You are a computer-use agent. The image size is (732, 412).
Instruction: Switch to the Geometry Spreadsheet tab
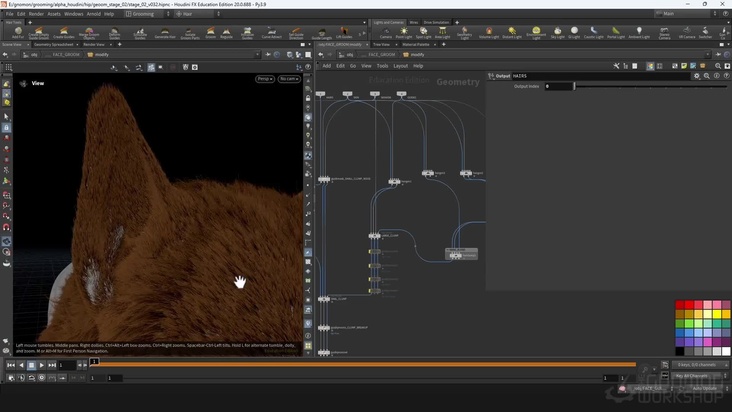(55, 44)
